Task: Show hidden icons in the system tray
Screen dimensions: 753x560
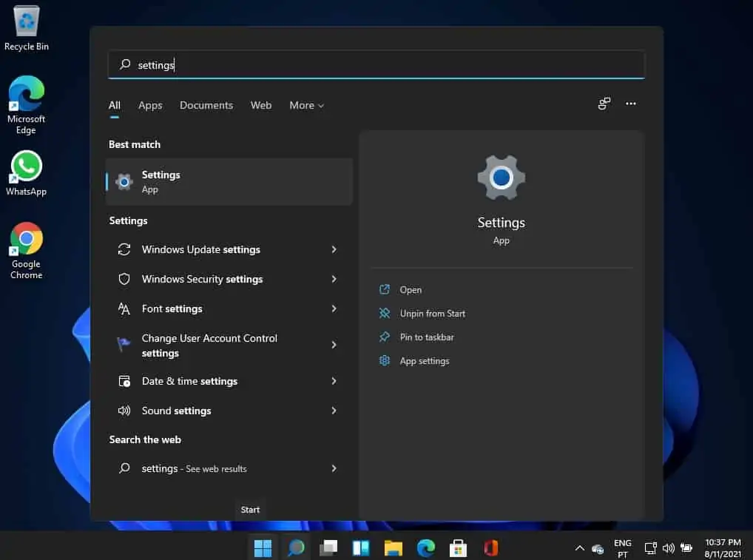Action: (579, 548)
